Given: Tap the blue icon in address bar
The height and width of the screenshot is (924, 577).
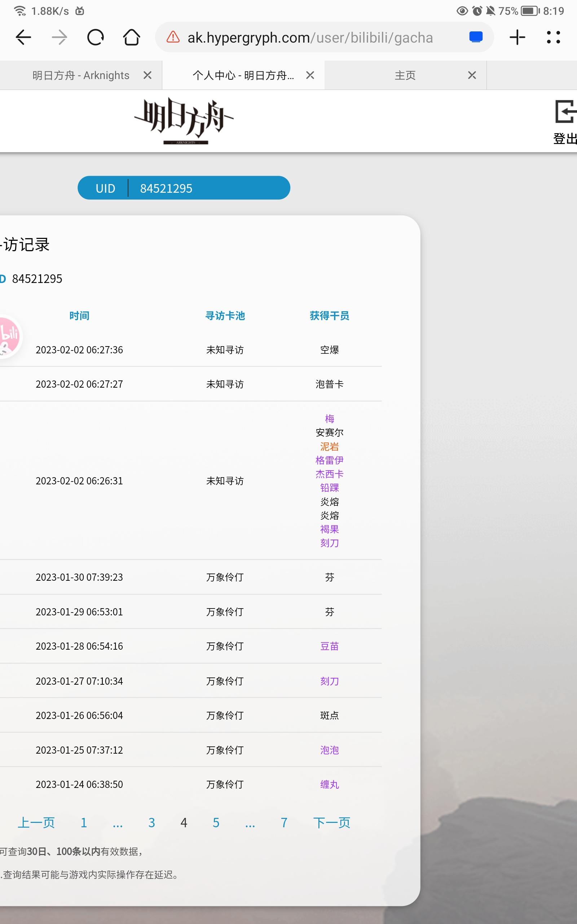Looking at the screenshot, I should [476, 37].
